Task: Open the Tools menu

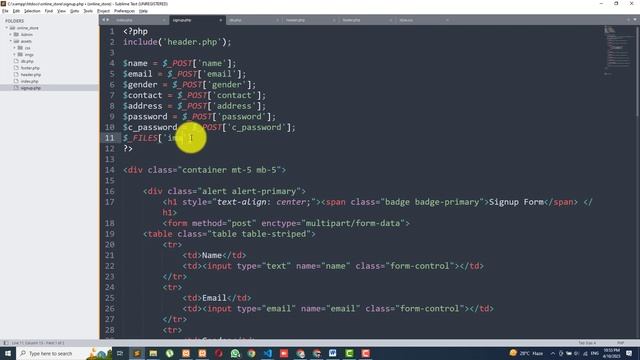Action: (88, 11)
